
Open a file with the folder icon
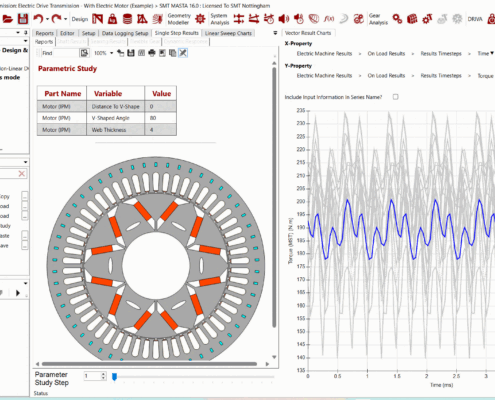point(7,19)
